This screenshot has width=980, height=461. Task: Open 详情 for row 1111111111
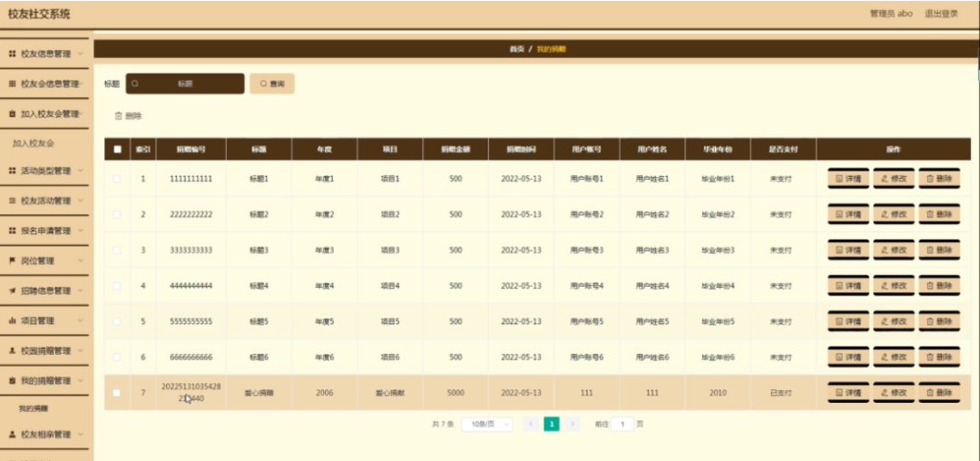848,179
